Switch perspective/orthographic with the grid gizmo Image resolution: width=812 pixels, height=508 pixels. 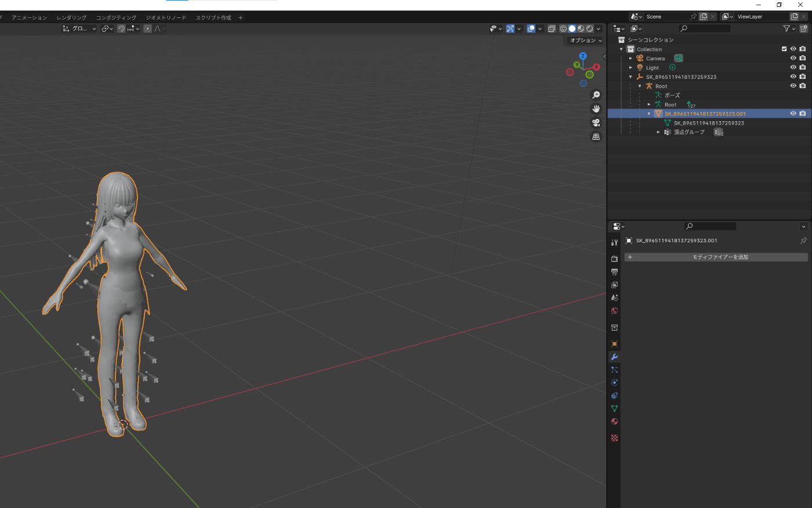(x=596, y=137)
